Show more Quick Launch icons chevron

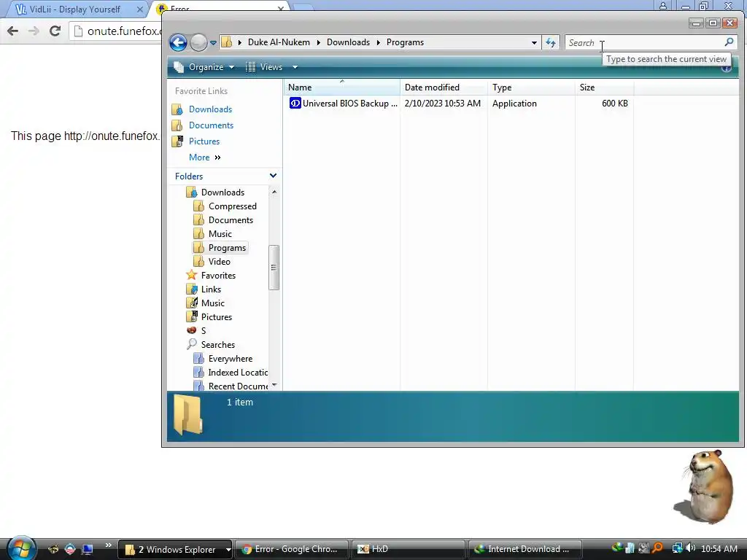click(108, 545)
